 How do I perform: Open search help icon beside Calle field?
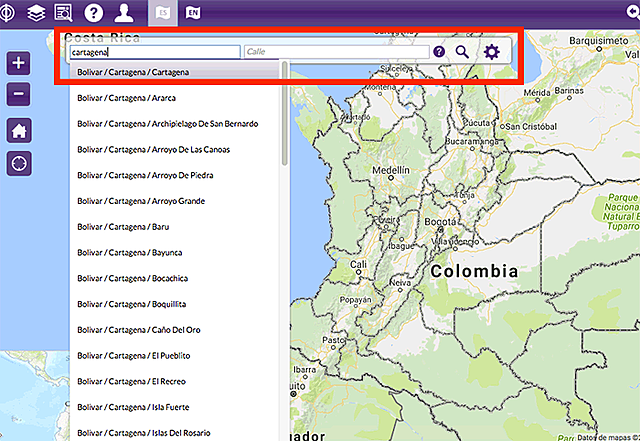tap(439, 52)
